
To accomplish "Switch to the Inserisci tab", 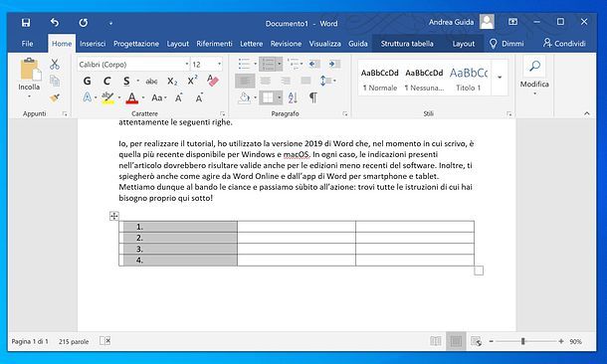I will tap(93, 44).
